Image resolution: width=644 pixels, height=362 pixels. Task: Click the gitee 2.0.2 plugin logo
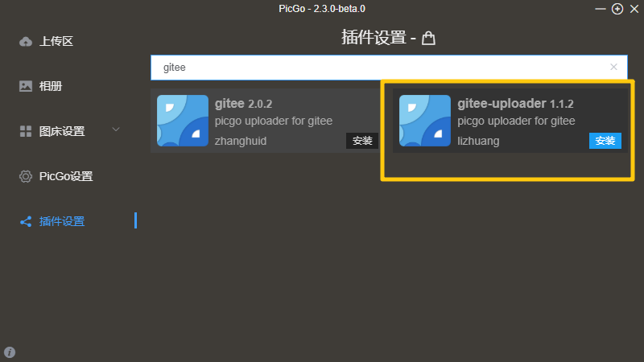point(183,121)
